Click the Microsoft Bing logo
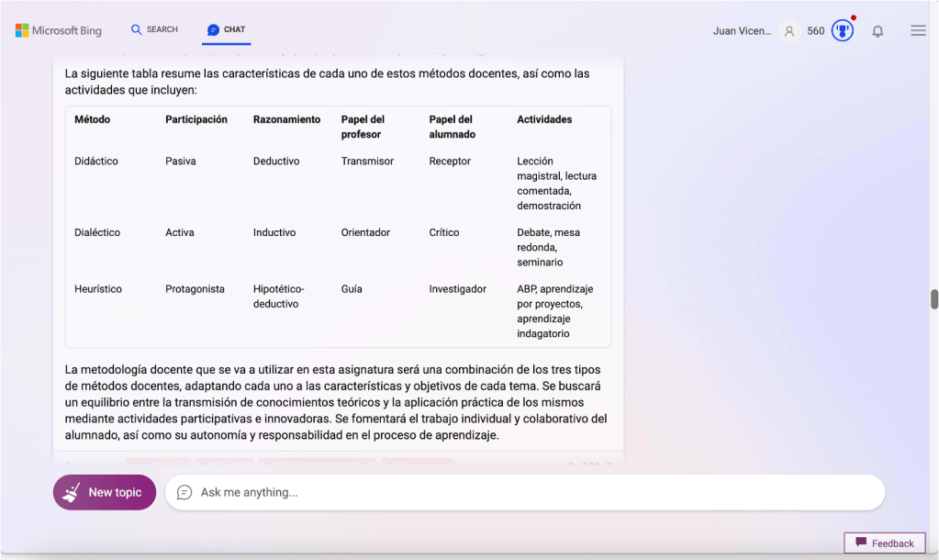Viewport: 939px width, 560px height. 59,30
